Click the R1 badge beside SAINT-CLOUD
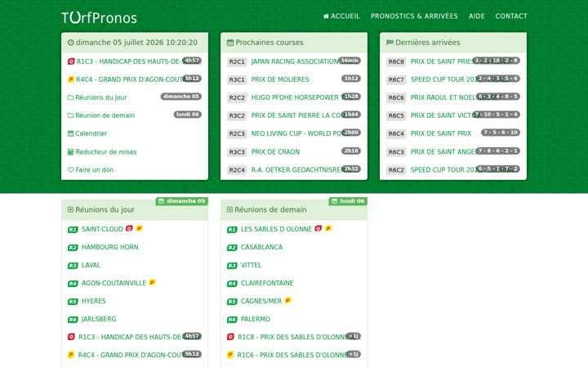588x368 pixels. pos(73,230)
